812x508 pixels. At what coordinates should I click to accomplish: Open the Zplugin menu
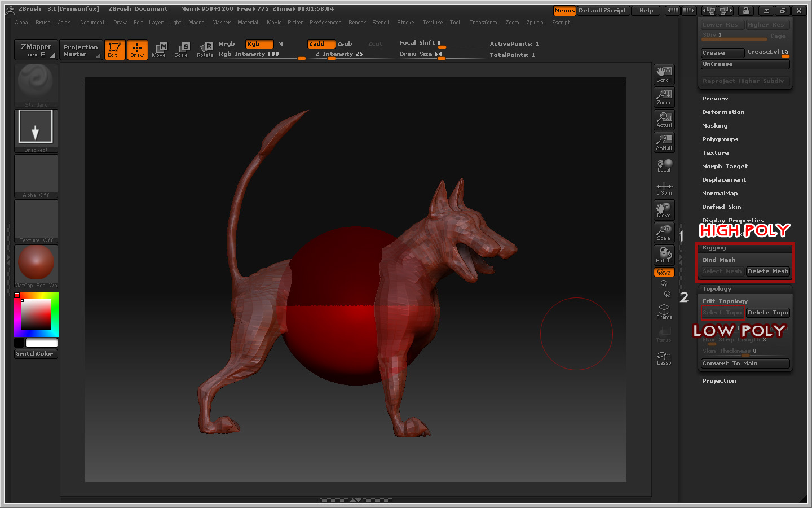[535, 23]
